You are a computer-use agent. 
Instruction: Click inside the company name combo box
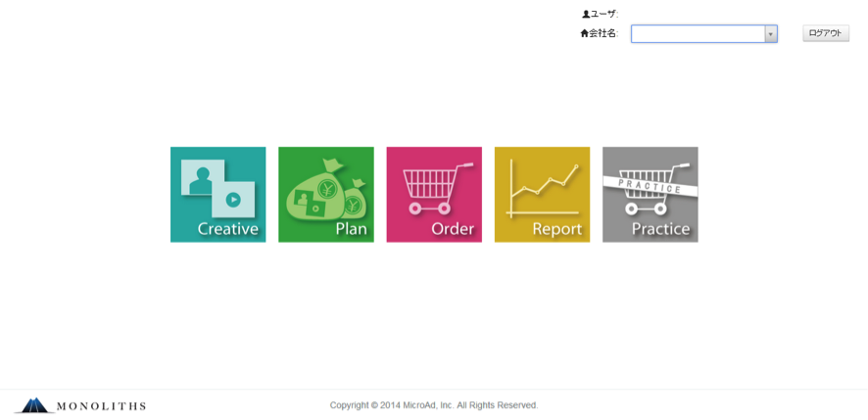pos(698,34)
